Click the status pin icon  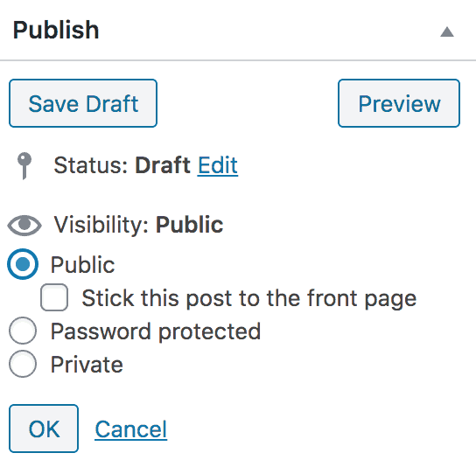pyautogui.click(x=24, y=165)
